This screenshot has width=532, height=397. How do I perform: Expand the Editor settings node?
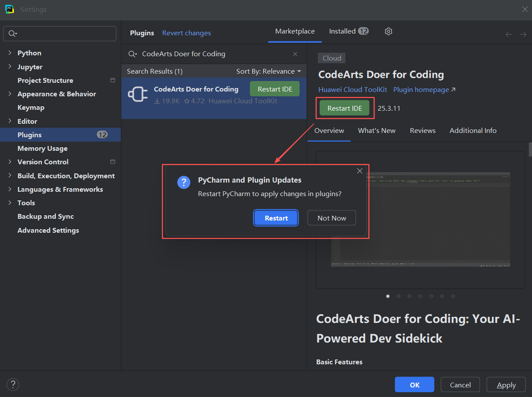[x=10, y=121]
